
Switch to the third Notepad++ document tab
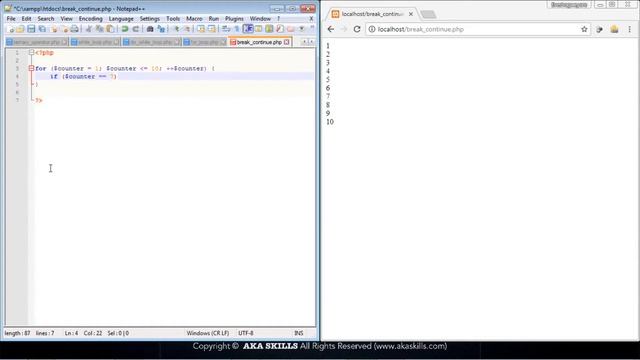point(151,42)
